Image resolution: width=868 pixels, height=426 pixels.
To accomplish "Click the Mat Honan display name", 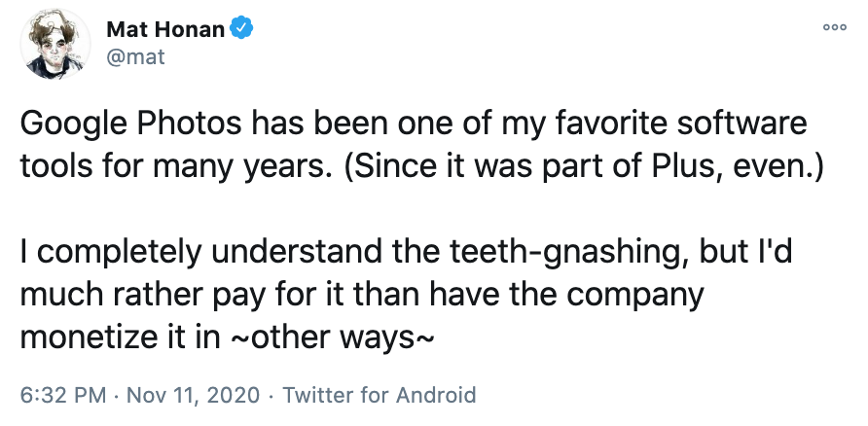I will point(166,29).
